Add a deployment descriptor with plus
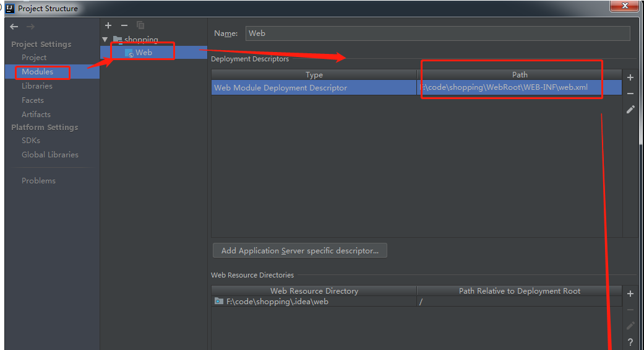The width and height of the screenshot is (644, 350). point(630,77)
